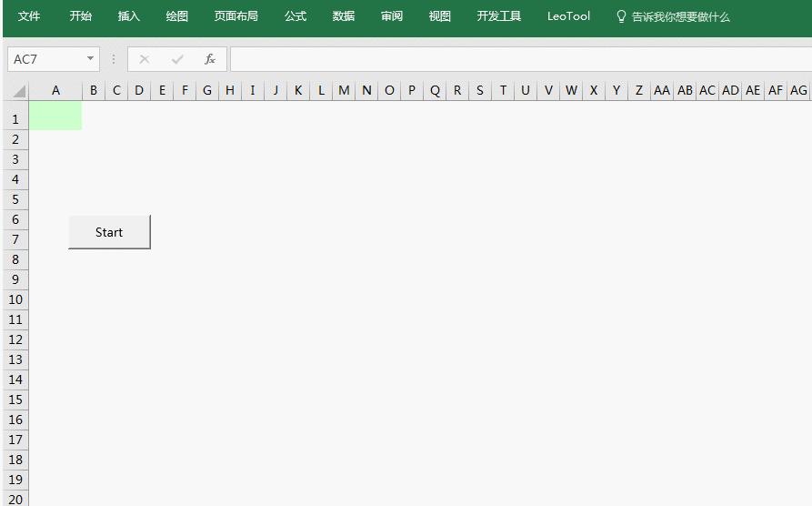Select column AC header
The height and width of the screenshot is (506, 812).
707,91
